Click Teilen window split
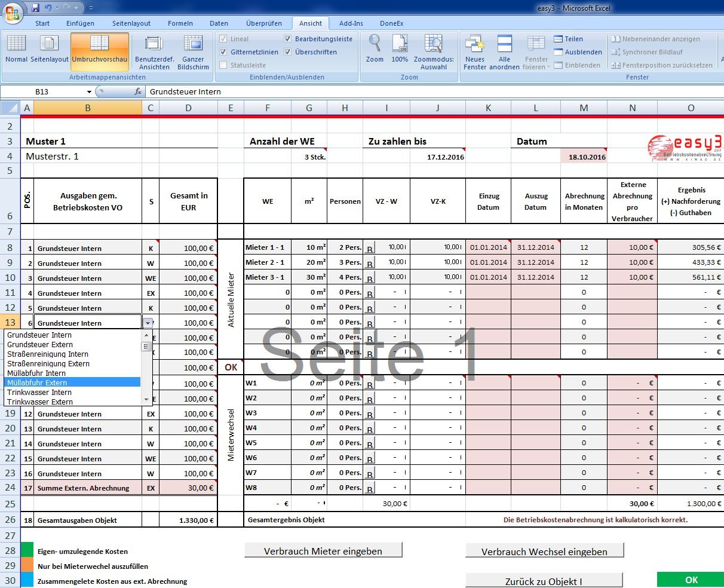Viewport: 724px width, 588px height. pos(569,39)
